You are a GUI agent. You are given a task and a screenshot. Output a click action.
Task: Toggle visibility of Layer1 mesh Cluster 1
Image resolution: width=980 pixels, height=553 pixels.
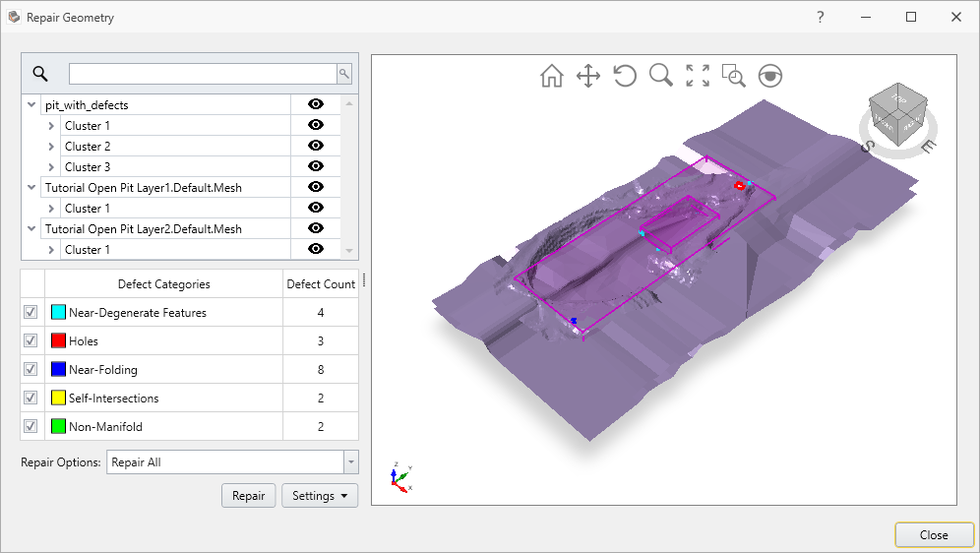(x=316, y=208)
